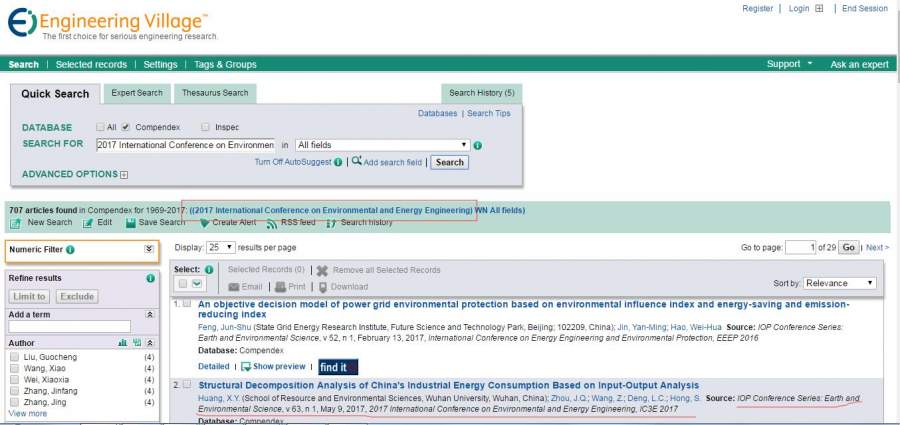Click the AutoSuggest info icon
Image resolution: width=900 pixels, height=425 pixels.
pyautogui.click(x=338, y=163)
